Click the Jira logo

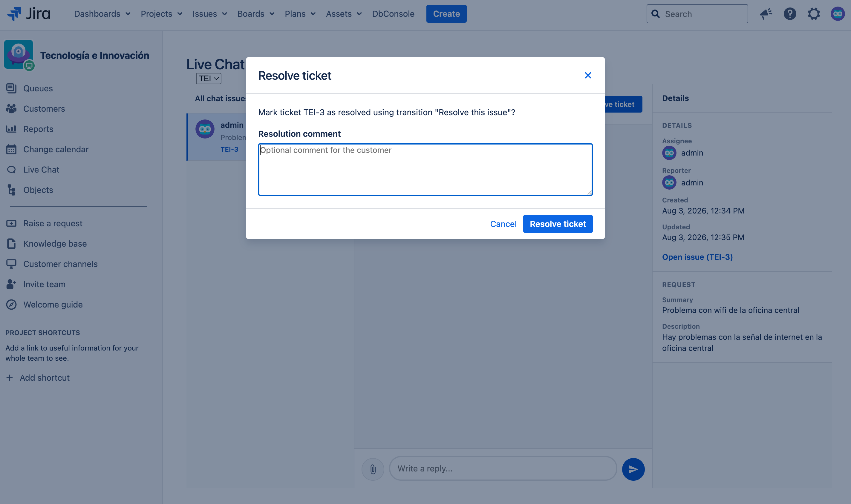tap(29, 13)
